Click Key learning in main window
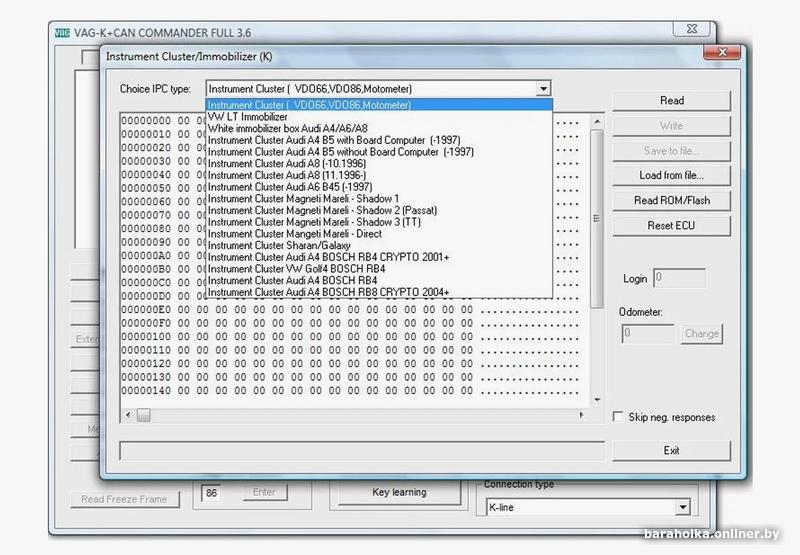This screenshot has height=555, width=800. click(x=399, y=492)
